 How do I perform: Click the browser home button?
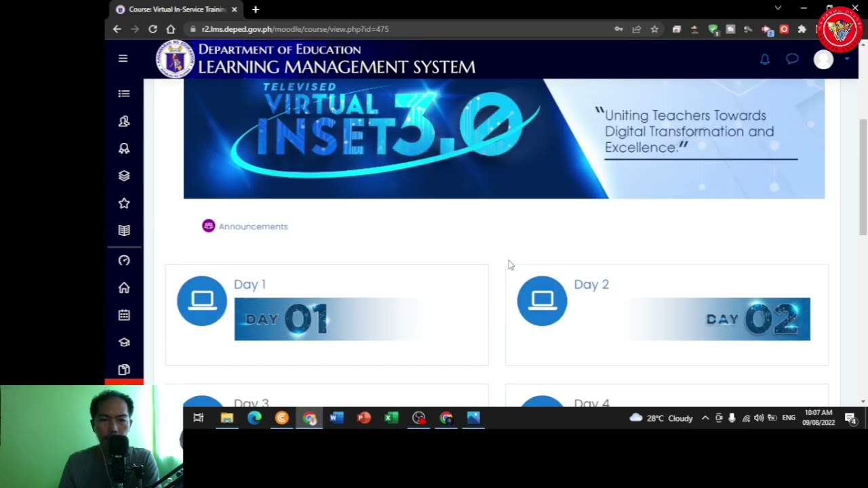tap(170, 29)
